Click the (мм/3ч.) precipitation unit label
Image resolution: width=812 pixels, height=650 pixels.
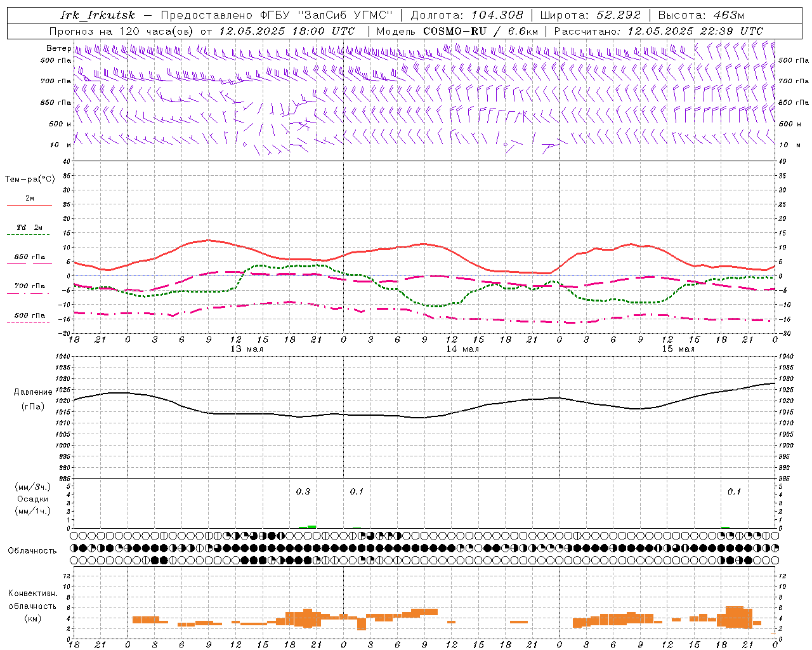coord(33,487)
